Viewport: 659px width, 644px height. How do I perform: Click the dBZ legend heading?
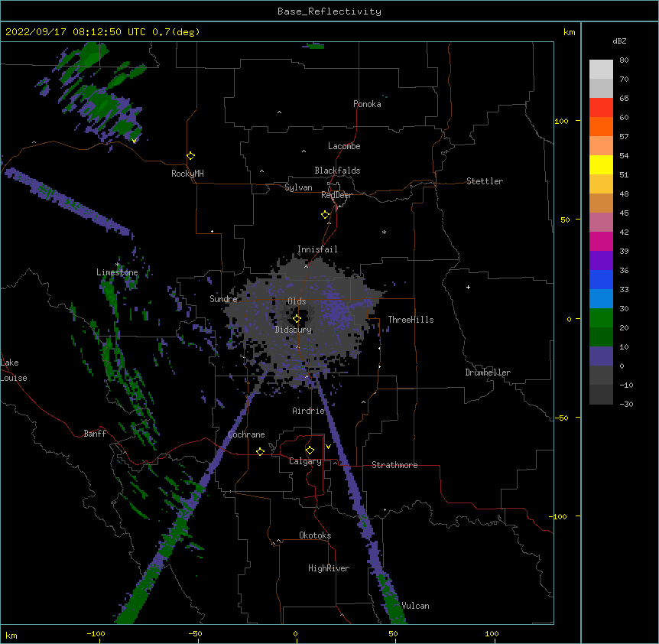tap(619, 41)
